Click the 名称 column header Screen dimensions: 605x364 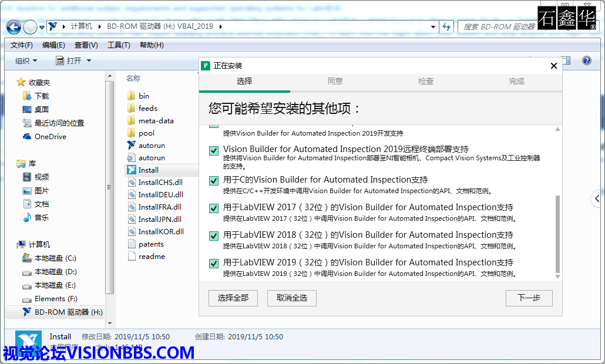tap(133, 78)
